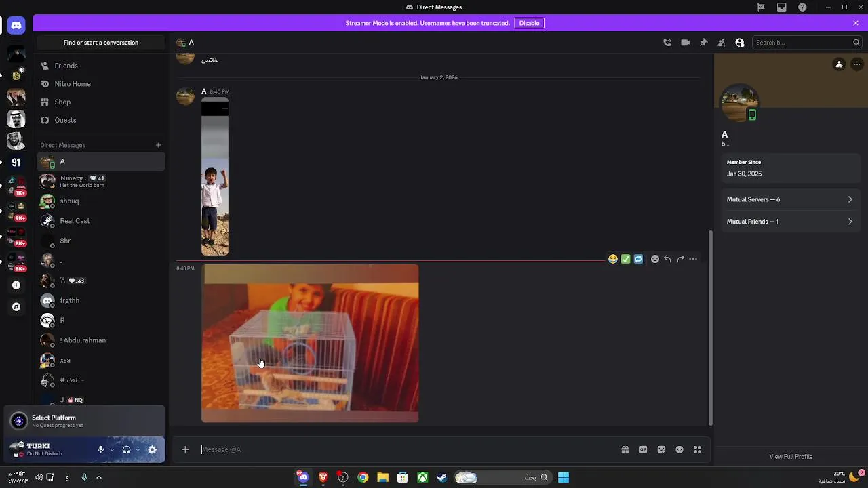
Task: Open Discord home direct messages icon
Action: [x=16, y=25]
